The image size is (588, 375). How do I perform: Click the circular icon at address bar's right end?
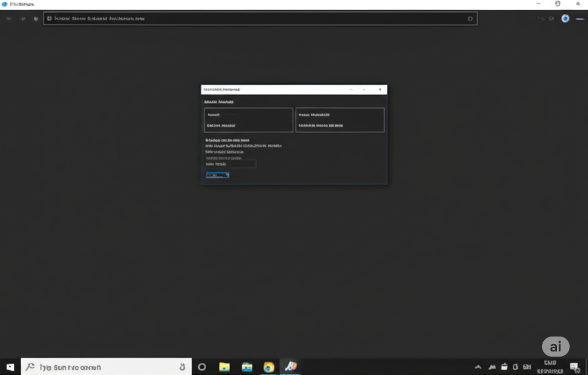pos(470,18)
